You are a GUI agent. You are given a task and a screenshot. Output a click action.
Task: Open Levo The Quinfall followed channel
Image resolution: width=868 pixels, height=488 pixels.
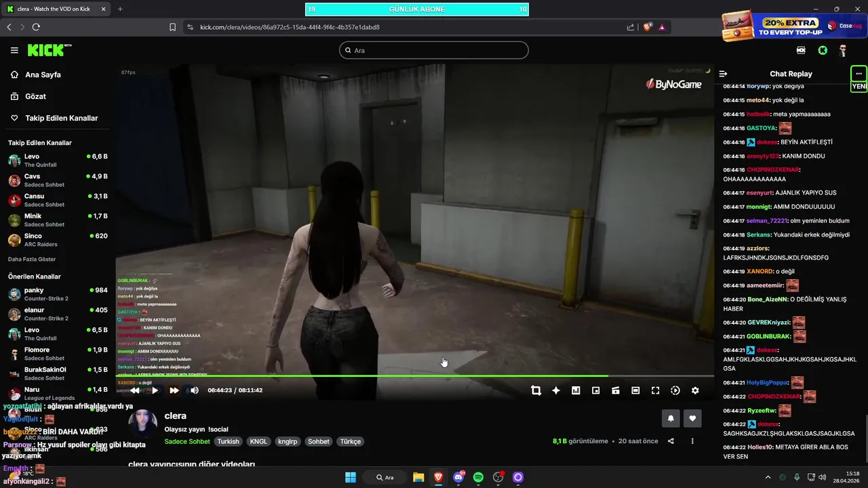tap(58, 161)
